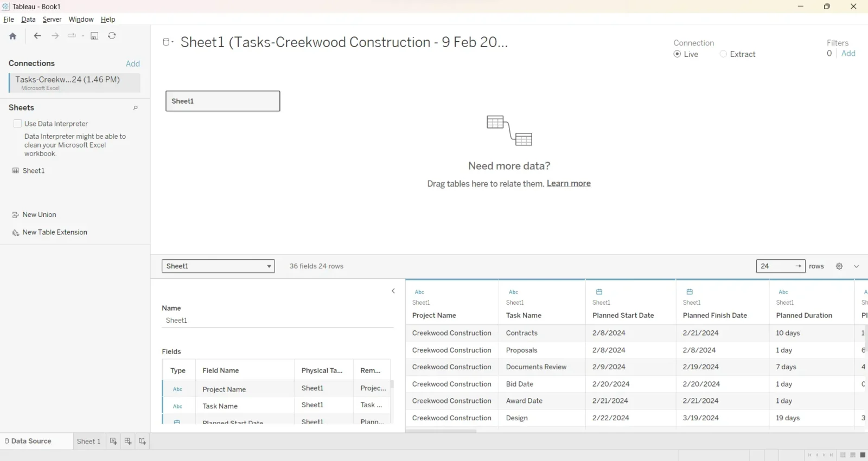Open the Sheet1 table selector dropdown
This screenshot has width=868, height=461.
(218, 266)
